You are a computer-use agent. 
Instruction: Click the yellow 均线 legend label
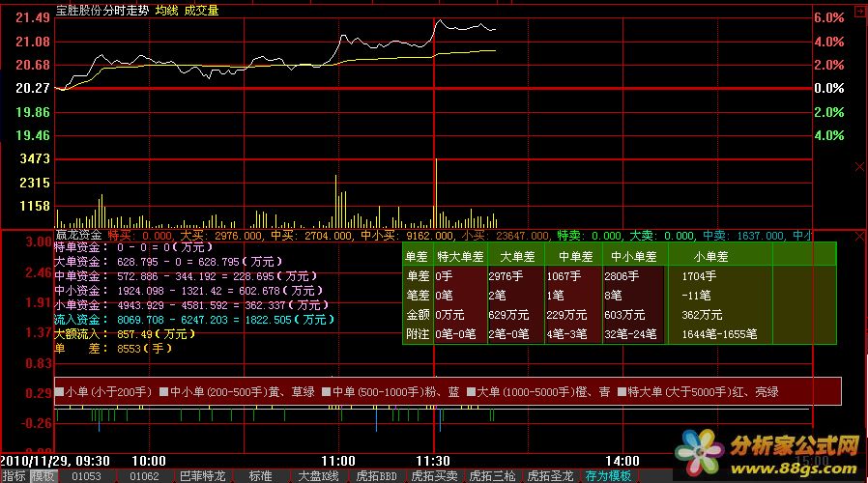tap(166, 11)
